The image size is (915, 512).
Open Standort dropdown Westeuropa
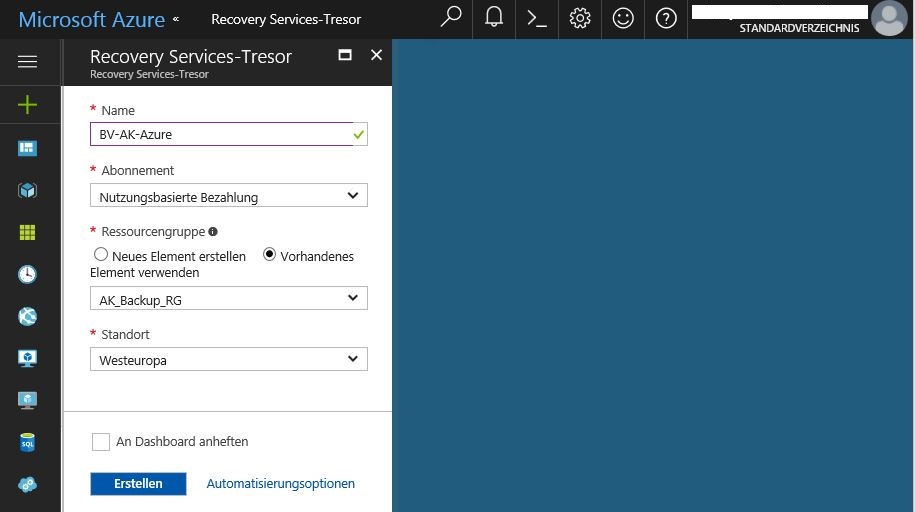coord(229,359)
